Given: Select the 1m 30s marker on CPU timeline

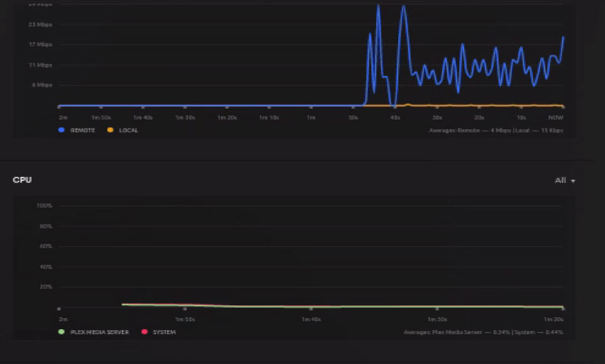Looking at the screenshot, I should coord(437,320).
